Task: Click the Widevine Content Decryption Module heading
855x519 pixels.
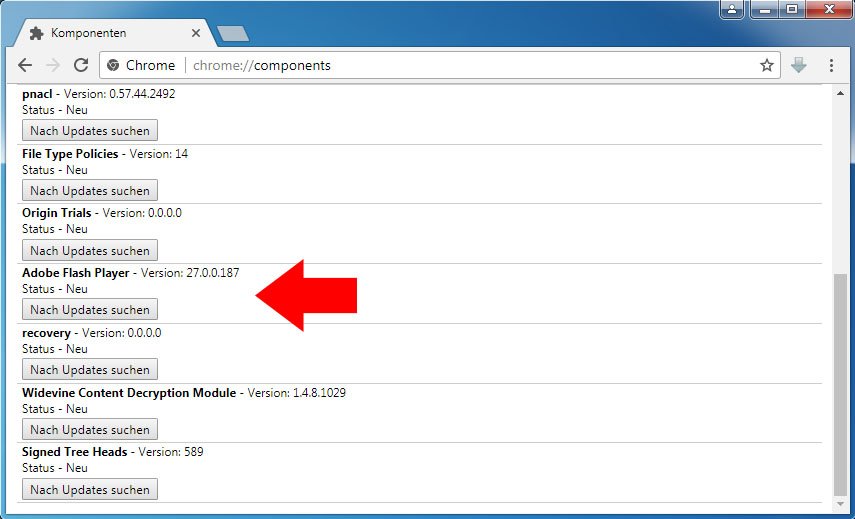Action: click(x=129, y=393)
